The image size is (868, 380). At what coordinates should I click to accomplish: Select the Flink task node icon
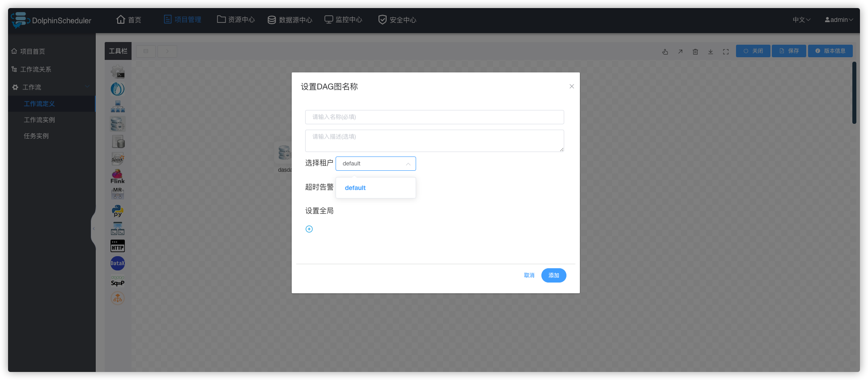pos(118,176)
